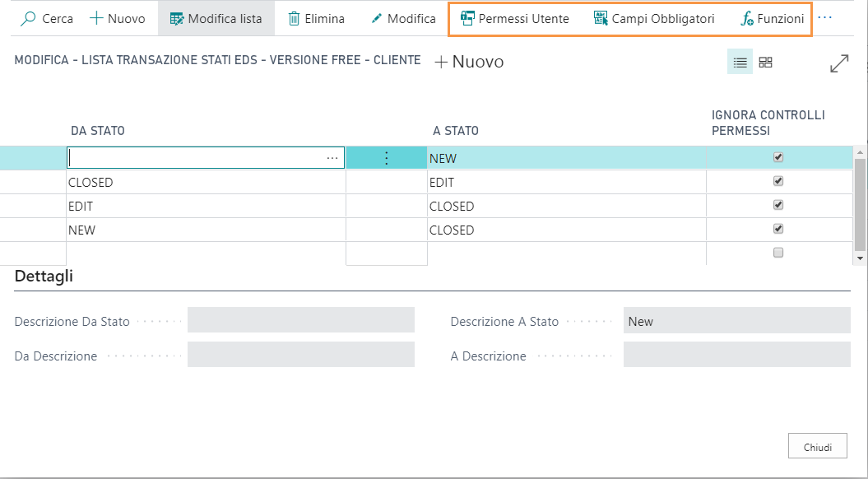Screen dimensions: 868x479
Task: Click the Cerca magnifier icon
Action: tap(28, 19)
